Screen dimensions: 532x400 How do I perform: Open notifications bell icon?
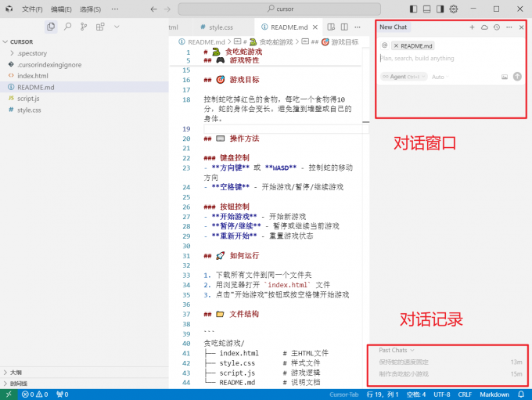click(x=521, y=395)
